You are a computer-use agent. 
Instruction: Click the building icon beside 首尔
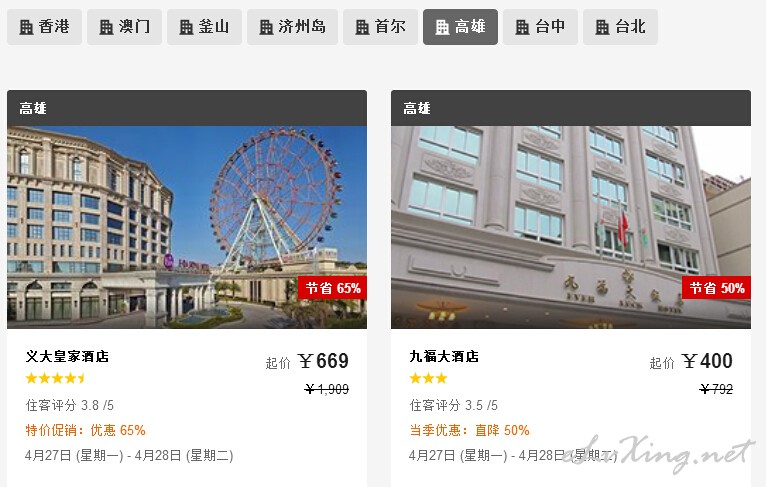click(x=362, y=27)
